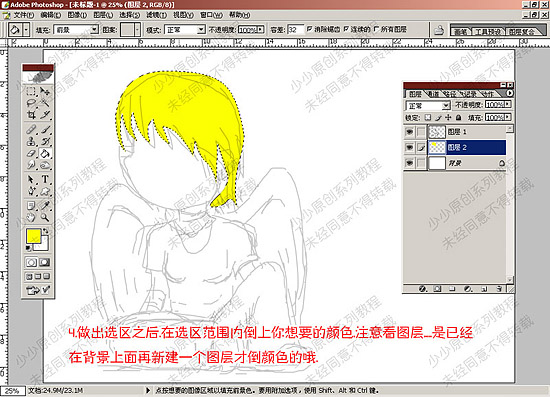Create a new layer from panel bottom
The width and height of the screenshot is (550, 397).
(484, 289)
